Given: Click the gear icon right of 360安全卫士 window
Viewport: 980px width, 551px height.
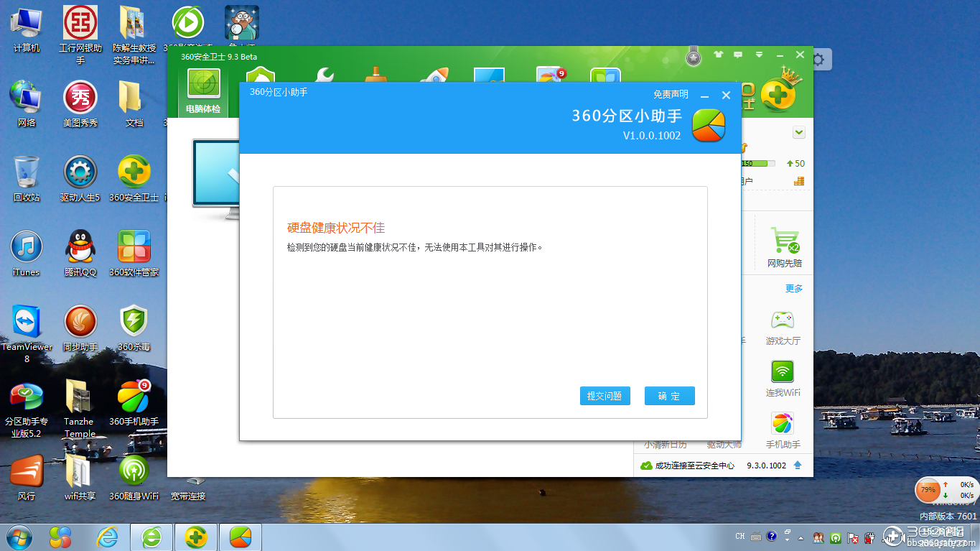Looking at the screenshot, I should pyautogui.click(x=818, y=59).
